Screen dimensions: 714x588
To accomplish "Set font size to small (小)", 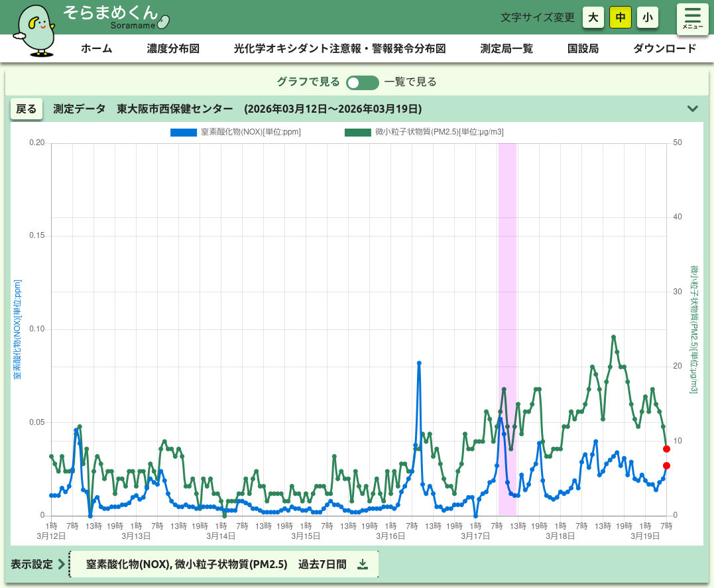I will coord(647,18).
